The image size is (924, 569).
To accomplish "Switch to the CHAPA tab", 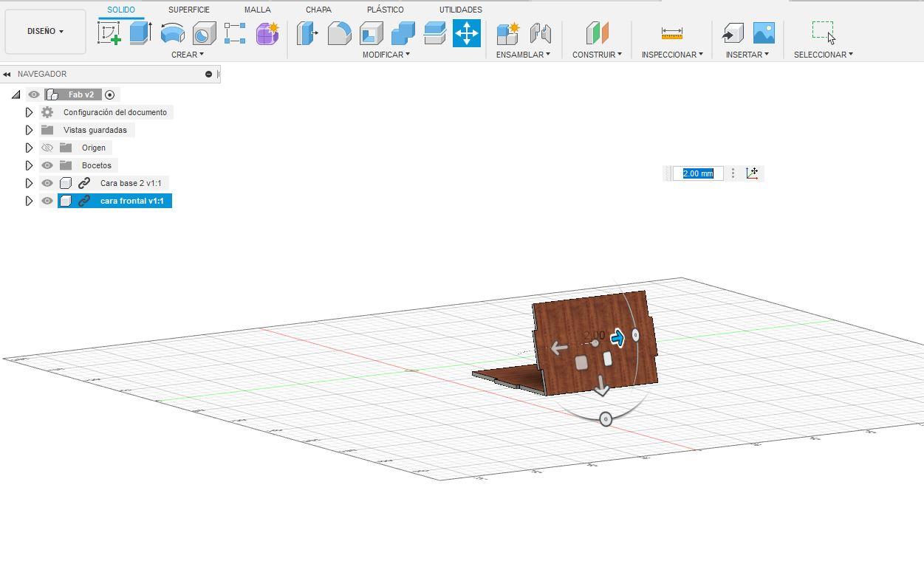I will [x=318, y=10].
